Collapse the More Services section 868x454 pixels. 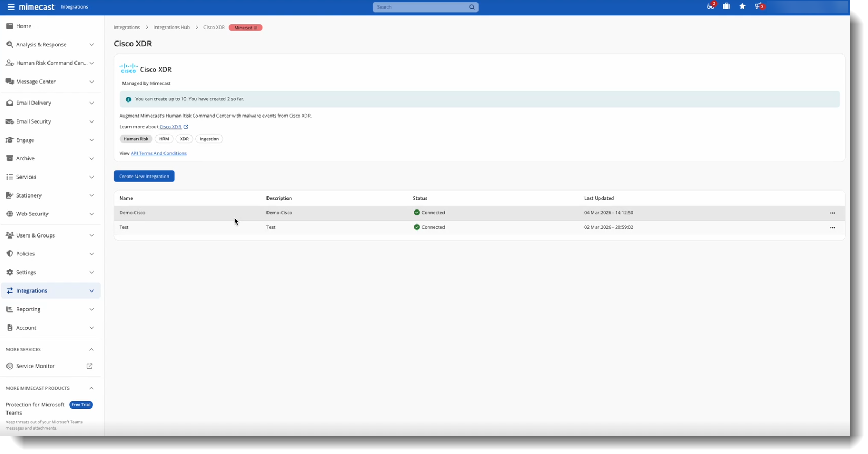91,350
